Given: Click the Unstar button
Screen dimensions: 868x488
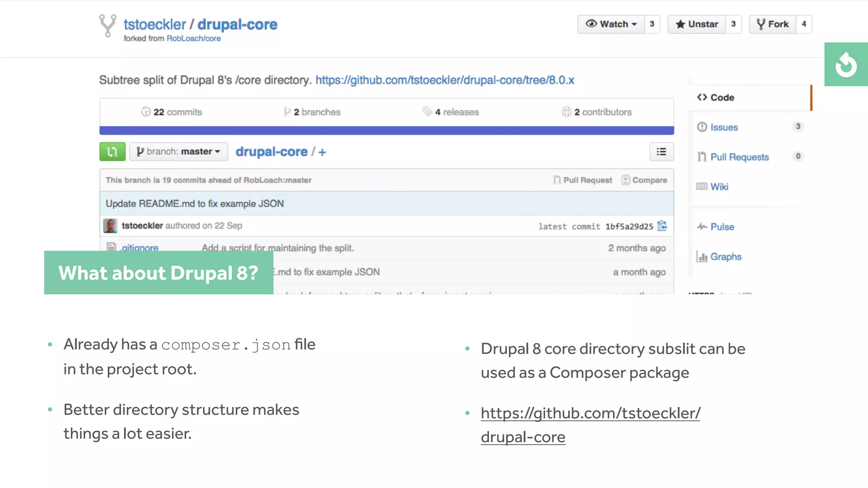Looking at the screenshot, I should 697,24.
